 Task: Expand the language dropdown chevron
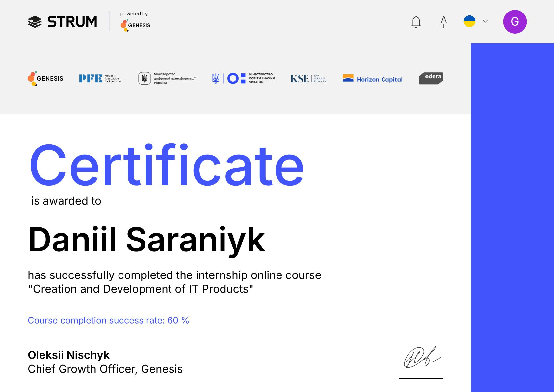[485, 21]
